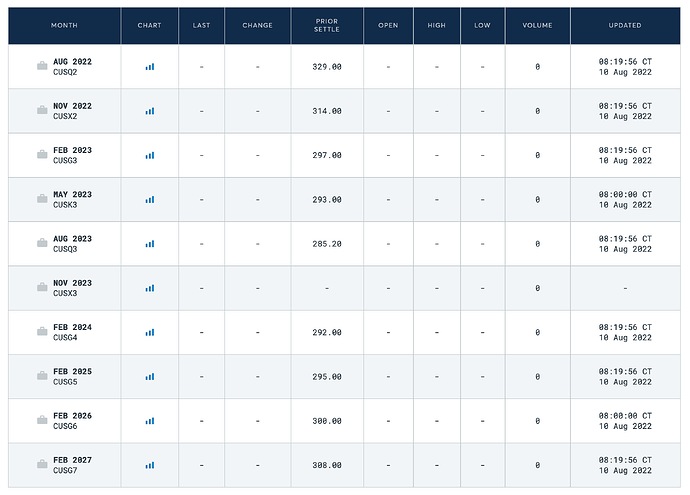Open the chart icon for FEB 2026

point(150,421)
